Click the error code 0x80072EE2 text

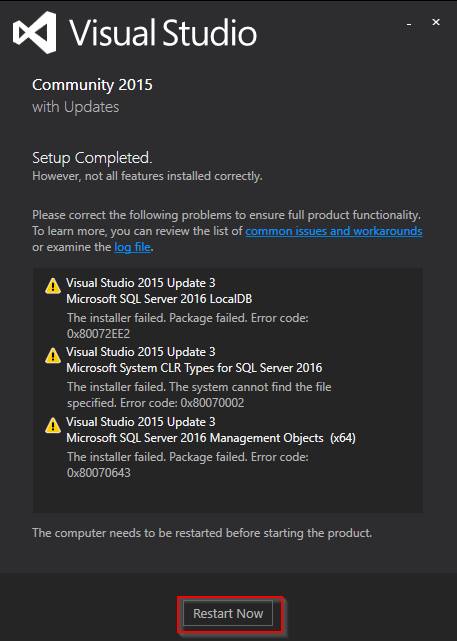pos(99,334)
